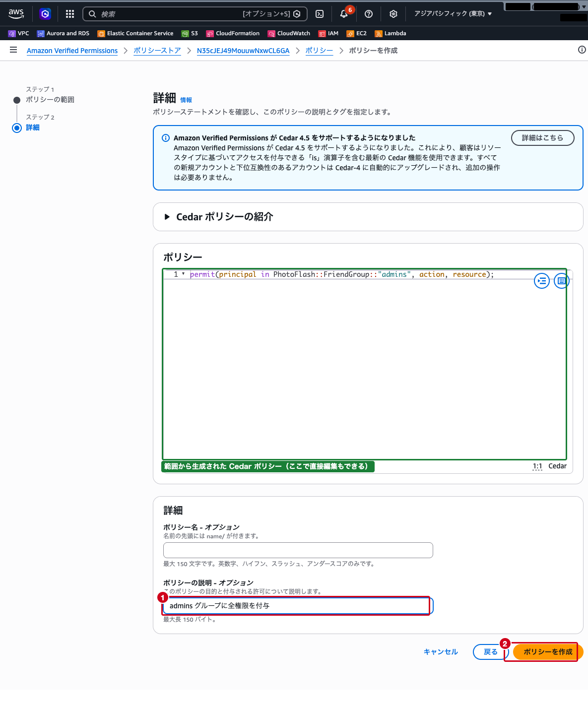Click the キャンセル button
588x707 pixels.
pos(441,652)
